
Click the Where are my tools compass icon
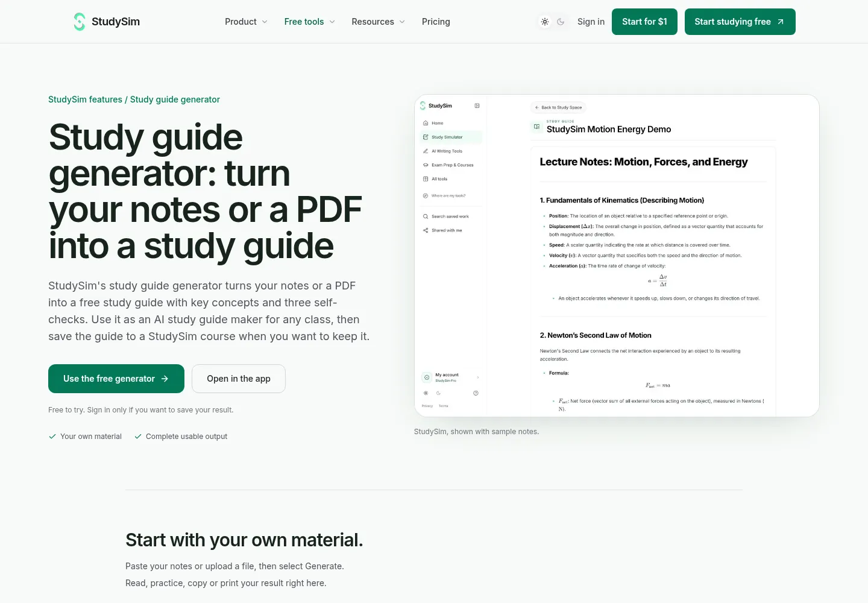426,196
